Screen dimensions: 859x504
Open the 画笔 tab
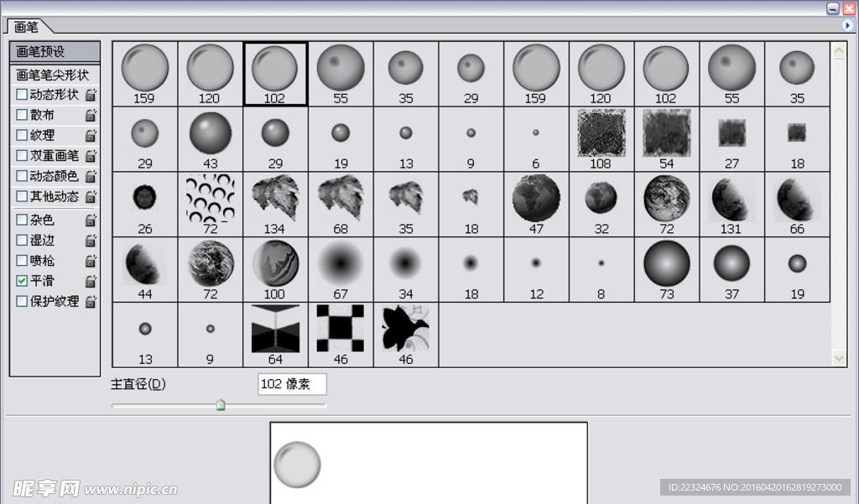[26, 26]
